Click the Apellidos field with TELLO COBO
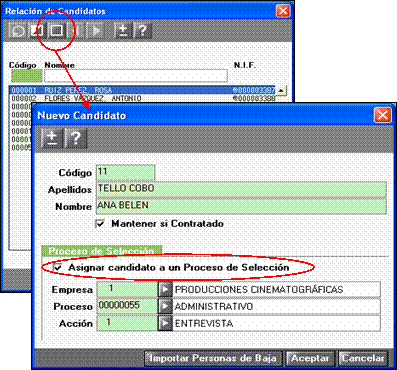The image size is (397, 370). click(241, 189)
